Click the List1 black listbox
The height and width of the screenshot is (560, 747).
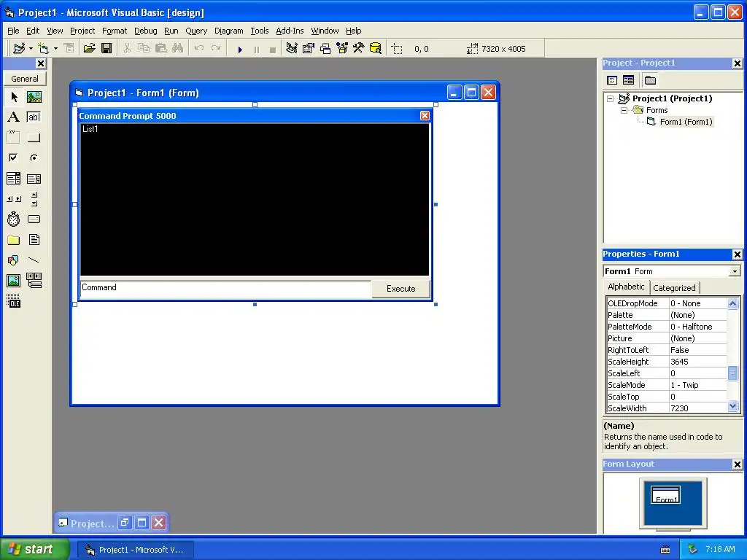click(255, 200)
